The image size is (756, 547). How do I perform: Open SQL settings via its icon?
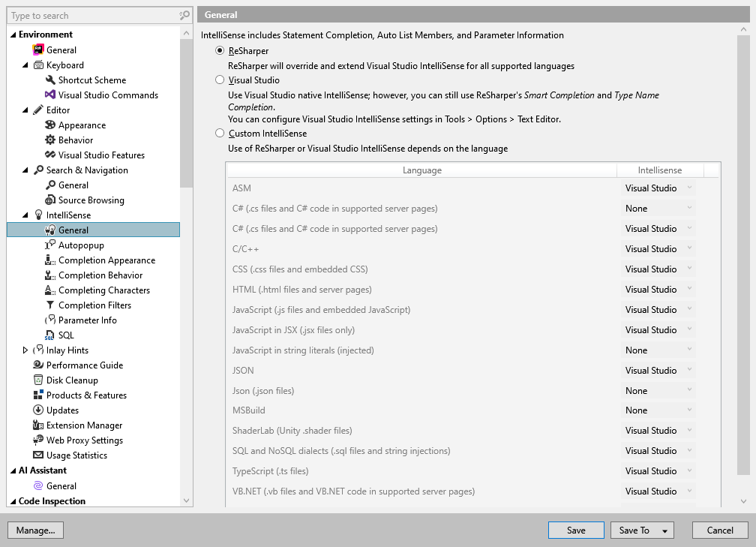[49, 335]
